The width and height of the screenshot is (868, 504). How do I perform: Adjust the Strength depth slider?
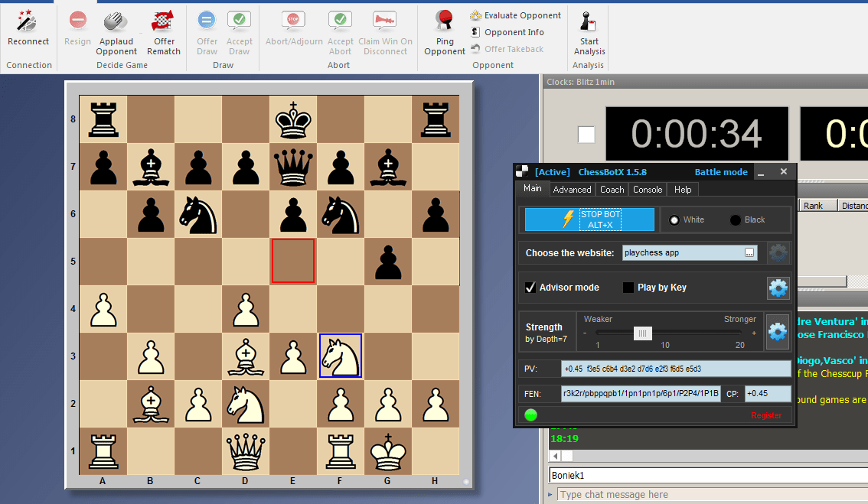point(641,333)
